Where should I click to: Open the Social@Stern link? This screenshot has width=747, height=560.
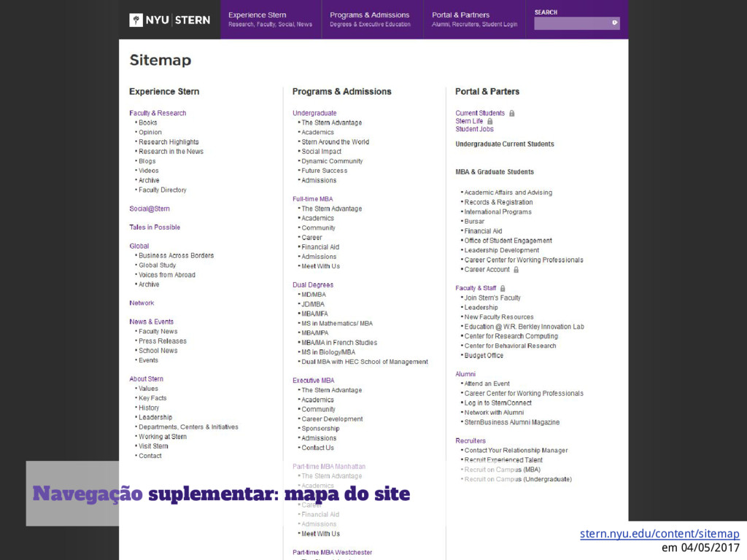[x=150, y=209]
